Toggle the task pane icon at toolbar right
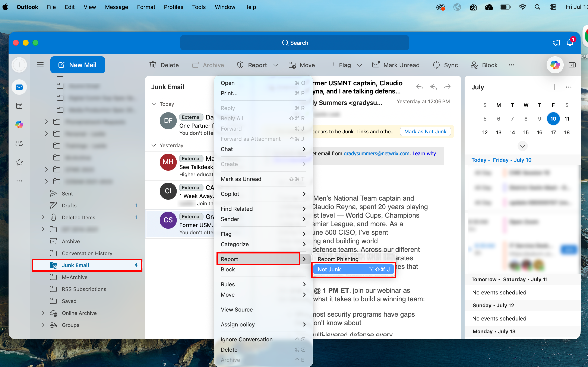This screenshot has height=367, width=588. pyautogui.click(x=572, y=65)
